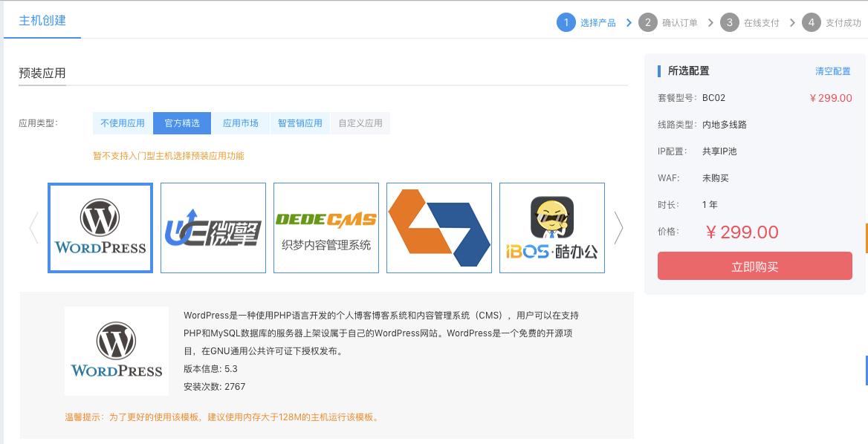Click the 版本信息: 5.3 text

[210, 369]
